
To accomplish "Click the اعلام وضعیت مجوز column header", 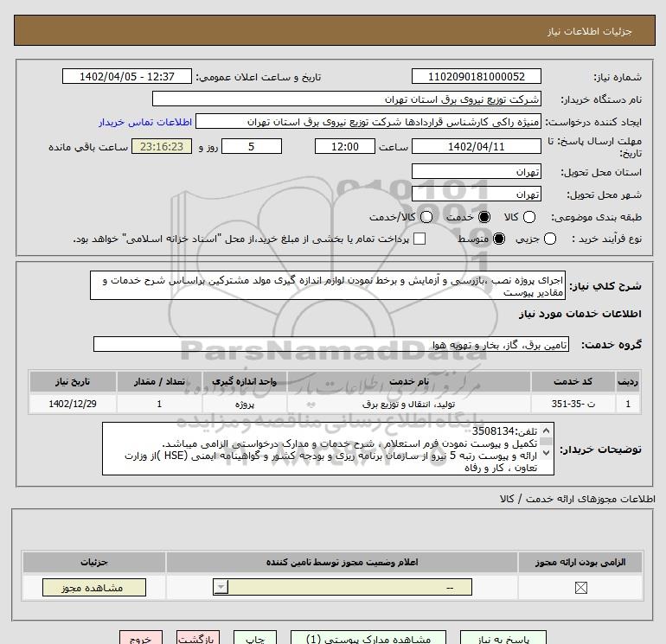I will point(342,562).
